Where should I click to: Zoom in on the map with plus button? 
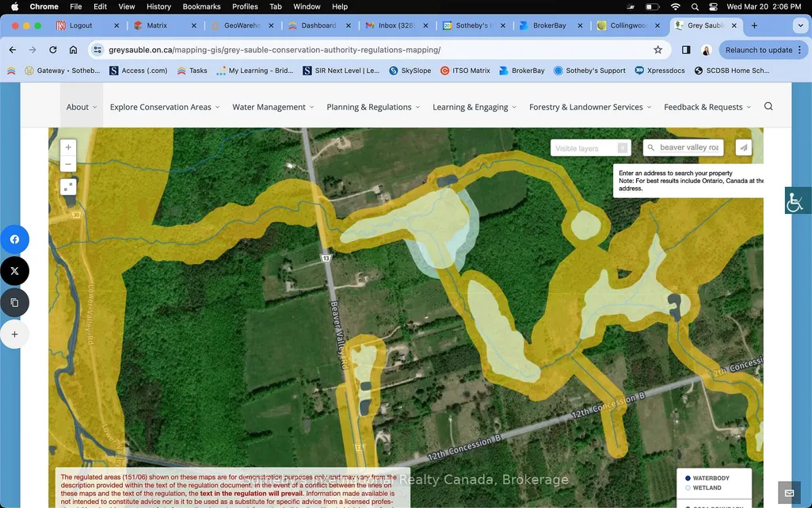tap(68, 147)
